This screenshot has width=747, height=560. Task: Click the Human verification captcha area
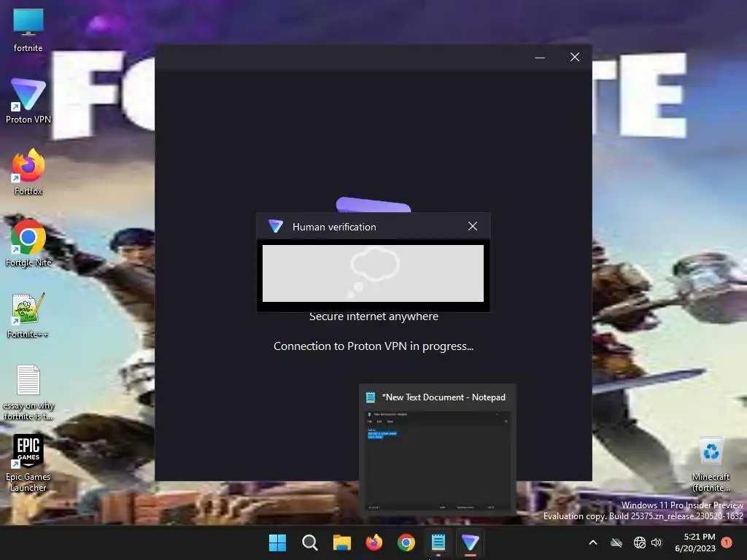[373, 273]
